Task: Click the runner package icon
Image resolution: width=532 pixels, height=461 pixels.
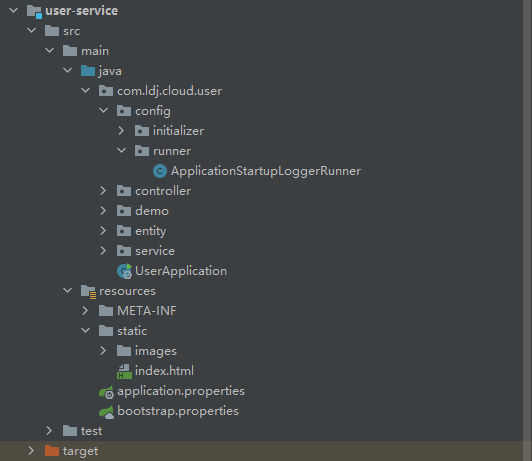Action: coord(142,151)
